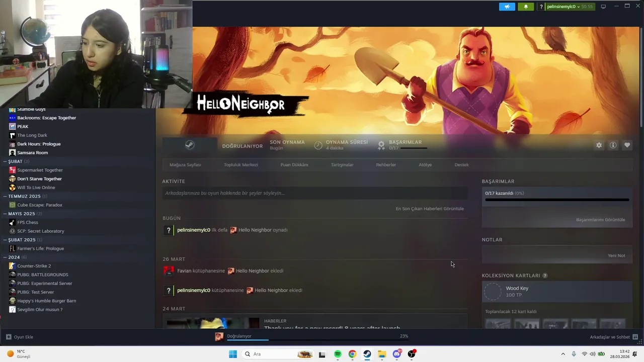
Task: Click the Yeni Not button
Action: tap(616, 255)
